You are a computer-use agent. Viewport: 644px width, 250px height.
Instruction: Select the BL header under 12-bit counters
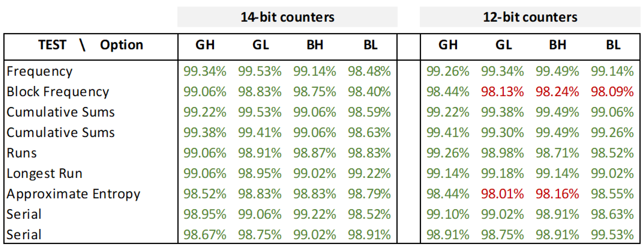613,45
